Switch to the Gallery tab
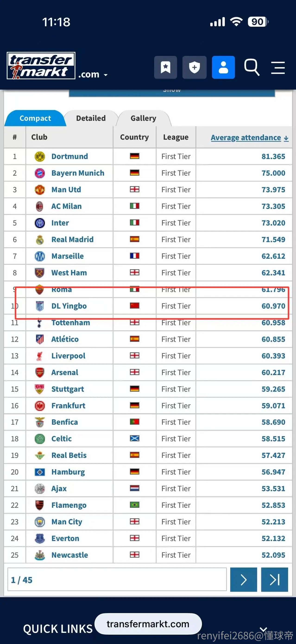296x644 pixels. 143,118
